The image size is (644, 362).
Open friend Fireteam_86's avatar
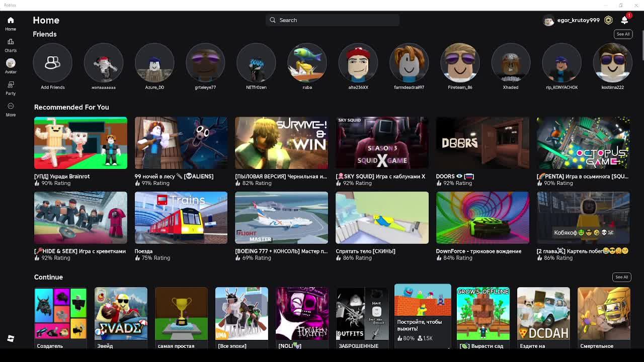click(460, 63)
